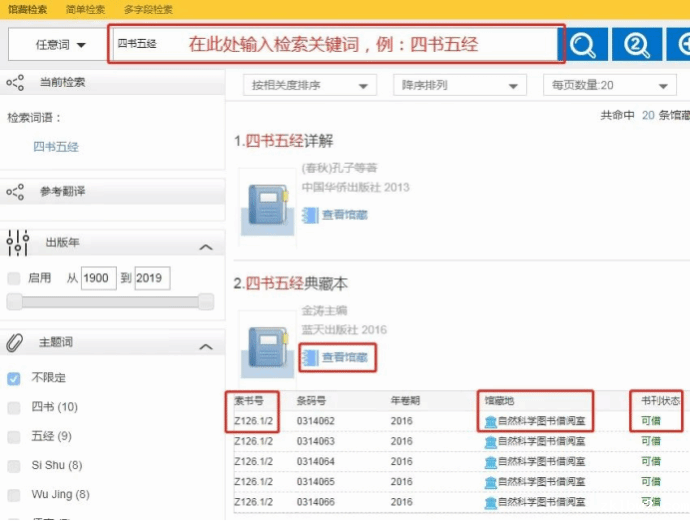Tick the 五经 (9) subject filter
The width and height of the screenshot is (690, 522).
(14, 436)
